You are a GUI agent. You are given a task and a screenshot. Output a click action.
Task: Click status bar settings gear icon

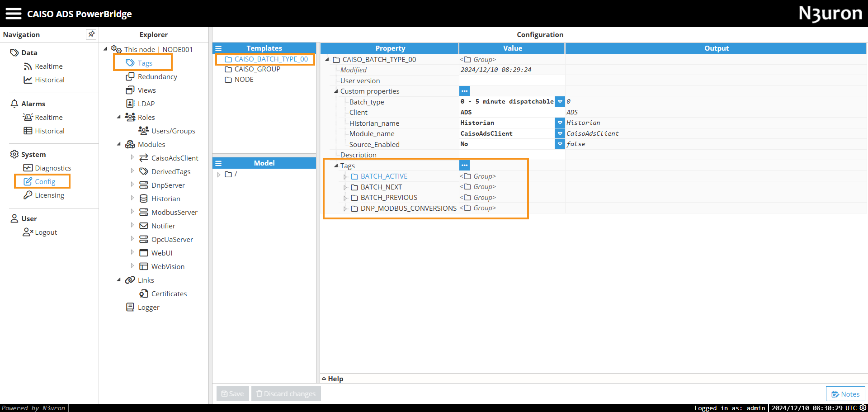(863, 408)
